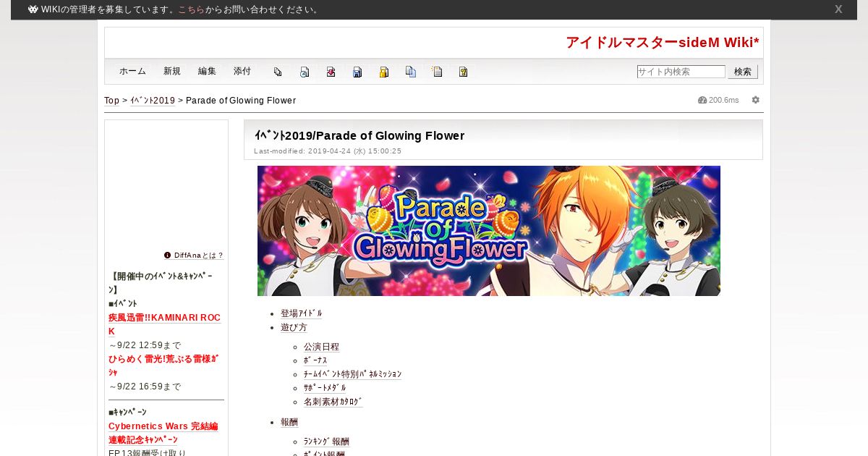868x456 pixels.
Task: Jump to 名刺素材ｶﾀﾛｸﾞ section
Action: (333, 402)
